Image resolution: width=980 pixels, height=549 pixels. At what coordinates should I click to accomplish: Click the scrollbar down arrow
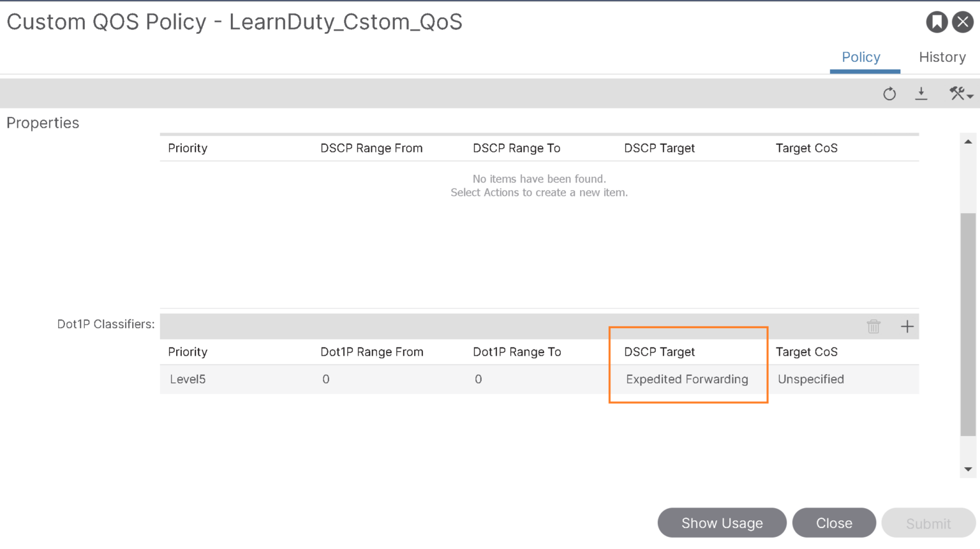click(x=968, y=468)
